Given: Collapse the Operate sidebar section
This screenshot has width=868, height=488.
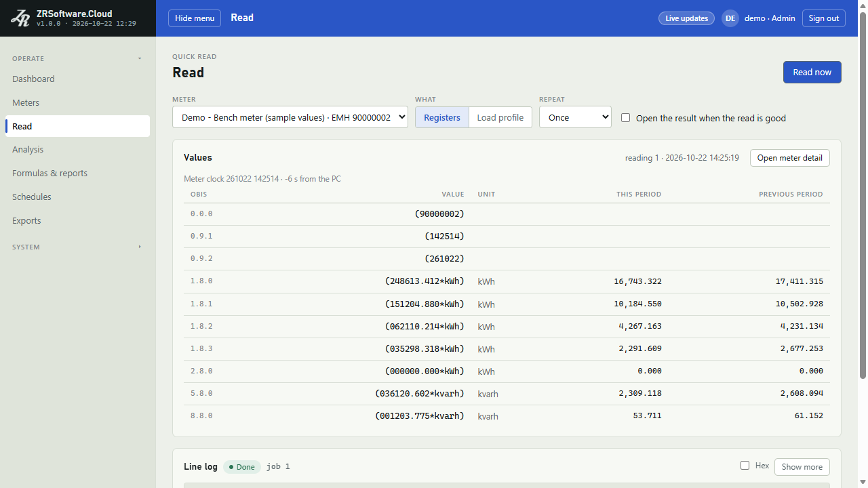Looking at the screenshot, I should 77,58.
